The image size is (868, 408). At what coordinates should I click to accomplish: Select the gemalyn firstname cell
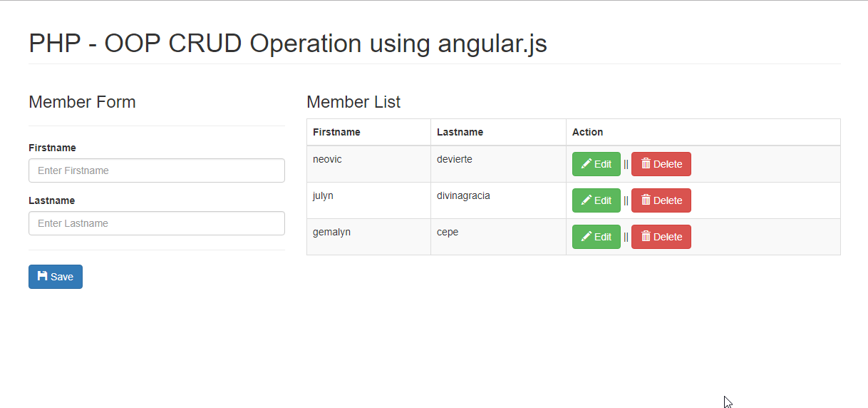coord(368,237)
